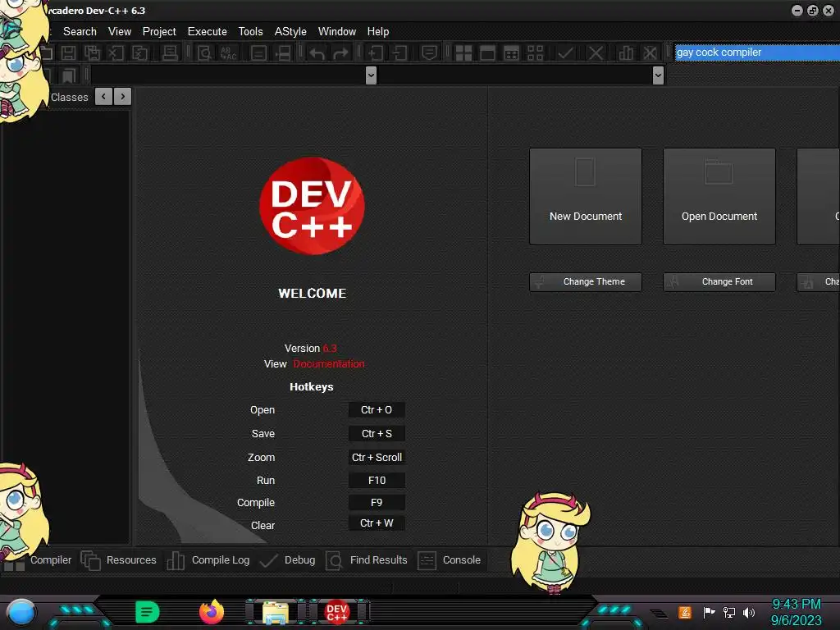840x630 pixels.
Task: Click the Change Theme button
Action: (x=586, y=282)
